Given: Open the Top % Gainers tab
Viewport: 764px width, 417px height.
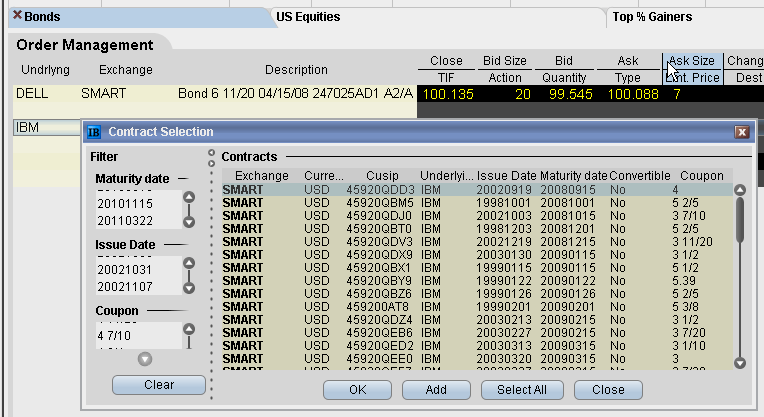Looking at the screenshot, I should (652, 17).
